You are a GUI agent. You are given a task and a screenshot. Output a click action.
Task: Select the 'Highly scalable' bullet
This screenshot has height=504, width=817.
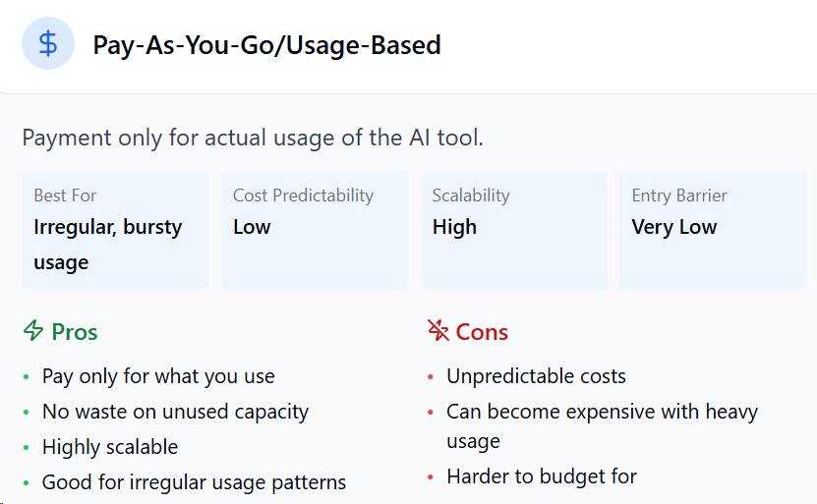(110, 447)
